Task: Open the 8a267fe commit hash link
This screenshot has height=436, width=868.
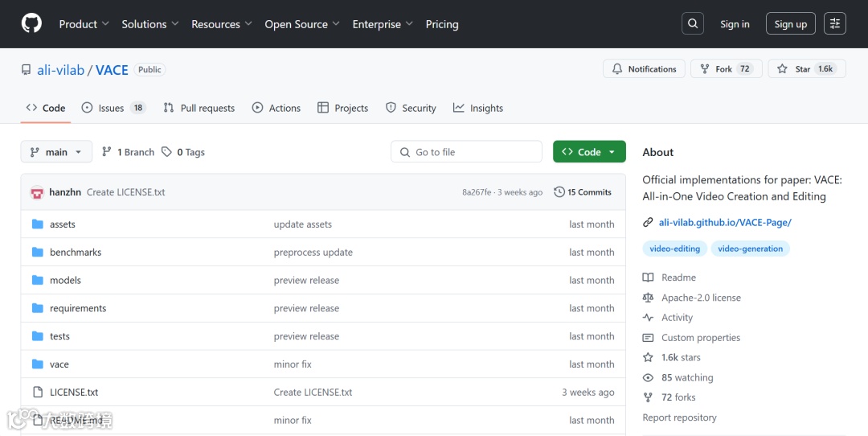Action: click(477, 192)
